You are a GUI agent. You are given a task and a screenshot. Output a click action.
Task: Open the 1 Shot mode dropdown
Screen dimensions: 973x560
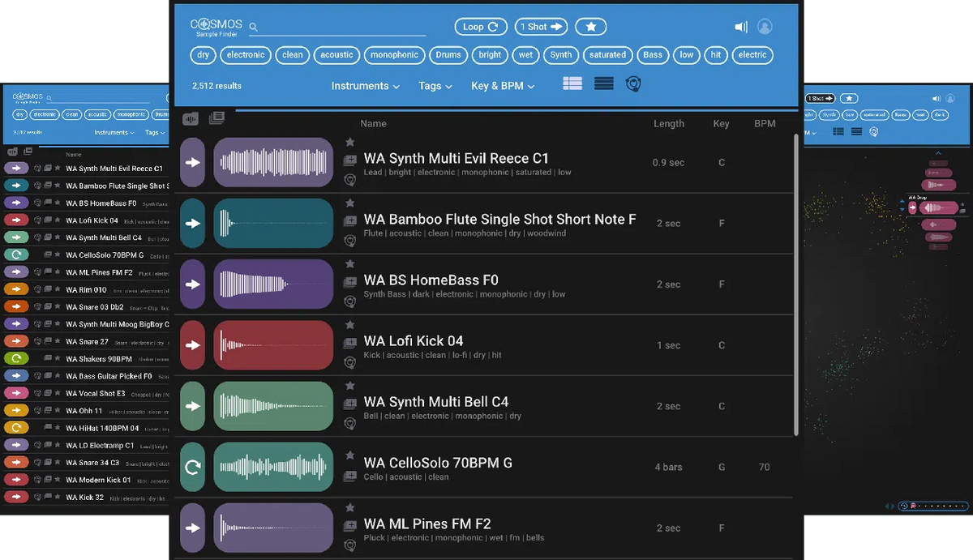pos(540,26)
